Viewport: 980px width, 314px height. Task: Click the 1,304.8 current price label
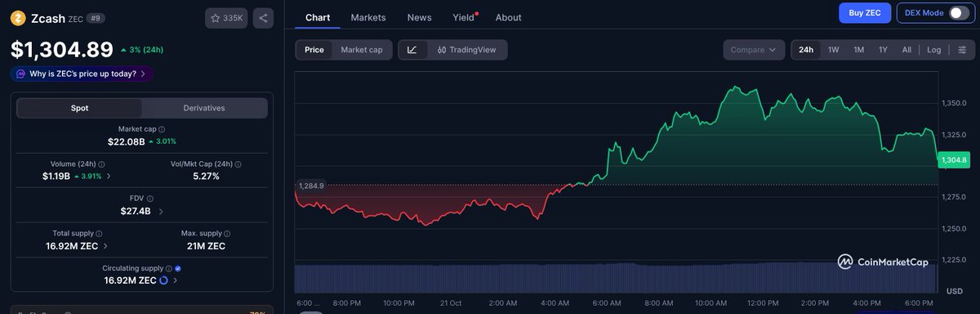[x=953, y=160]
